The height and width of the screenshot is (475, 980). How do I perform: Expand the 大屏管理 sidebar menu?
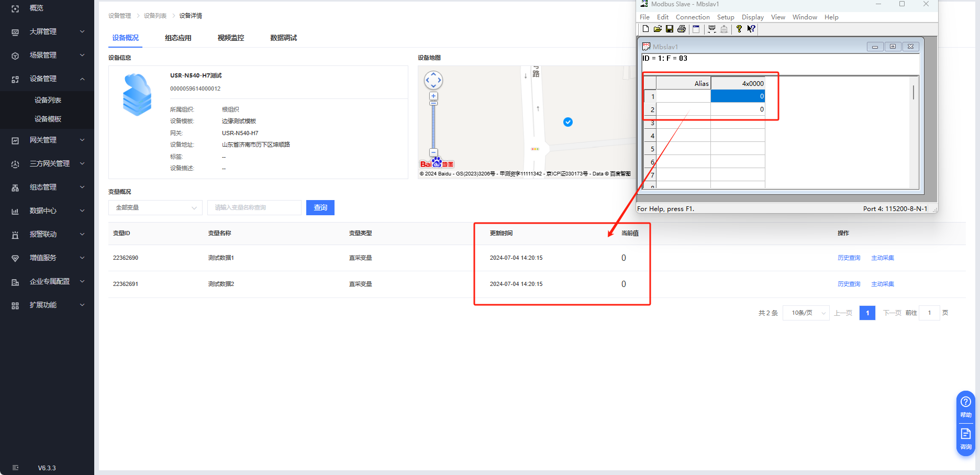[47, 31]
